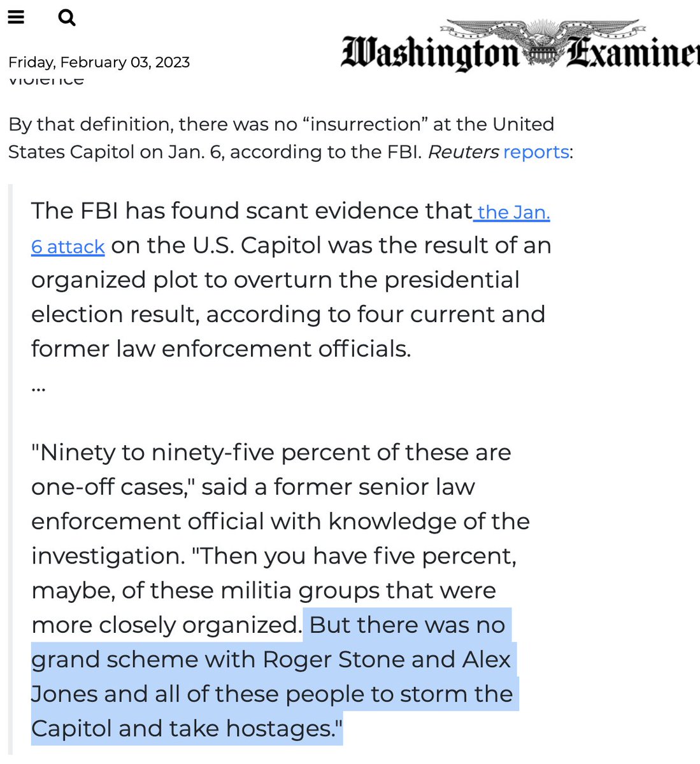Click the italic word Reuters
Viewport: 700px width, 764px height.
coord(463,152)
